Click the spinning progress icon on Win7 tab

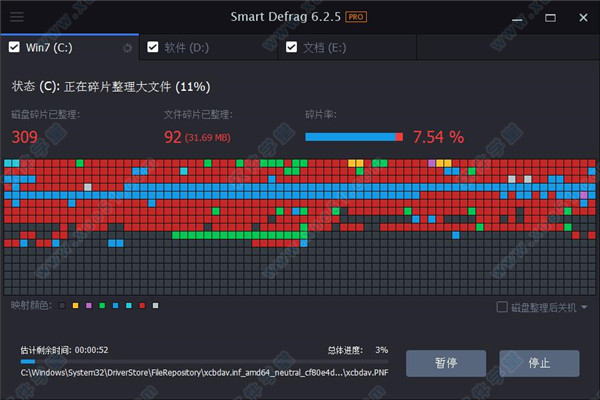tap(127, 48)
